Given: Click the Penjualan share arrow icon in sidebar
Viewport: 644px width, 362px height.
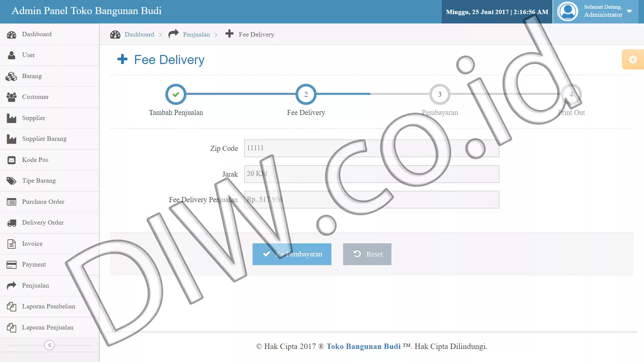Looking at the screenshot, I should click(11, 286).
